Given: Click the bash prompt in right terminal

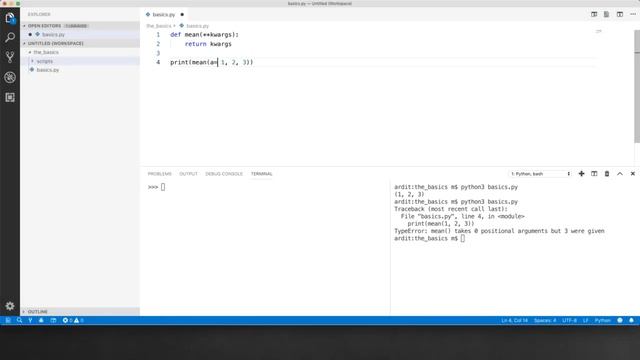Looking at the screenshot, I should coord(429,238).
